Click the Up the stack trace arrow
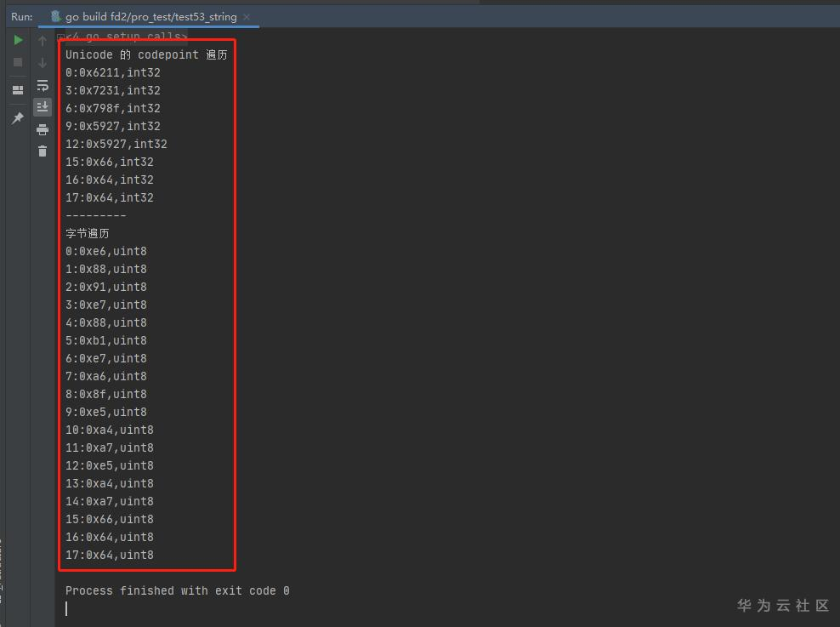The width and height of the screenshot is (840, 627). pos(43,41)
